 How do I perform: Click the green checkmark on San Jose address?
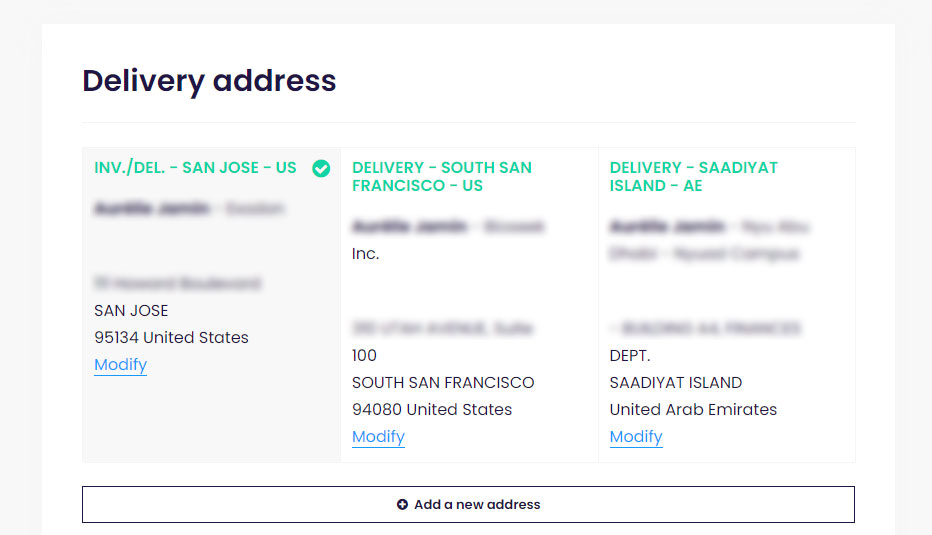(x=321, y=168)
